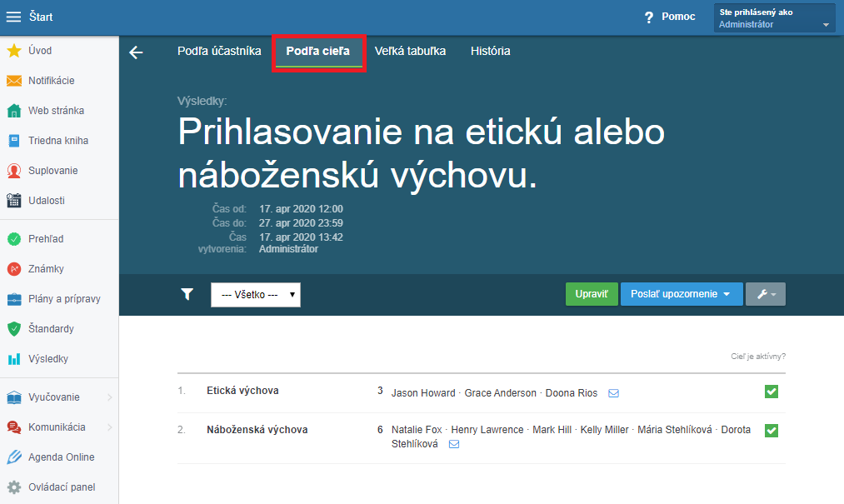The image size is (844, 504).
Task: Open Triedna kniha in the sidebar
Action: (x=59, y=141)
